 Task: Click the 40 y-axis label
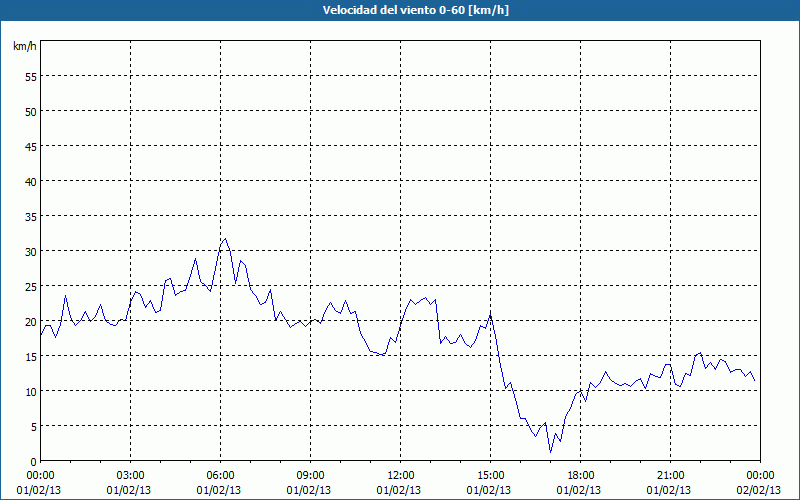tap(31, 182)
